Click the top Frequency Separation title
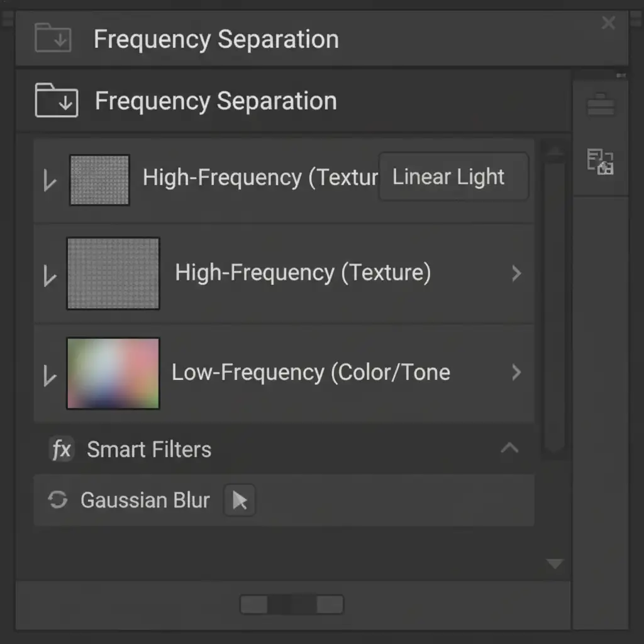 tap(216, 39)
